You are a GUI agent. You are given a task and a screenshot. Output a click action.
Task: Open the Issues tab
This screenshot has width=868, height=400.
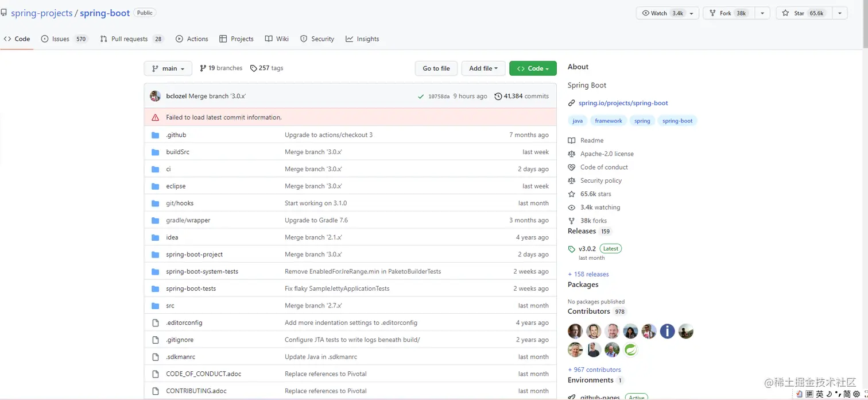coord(64,39)
